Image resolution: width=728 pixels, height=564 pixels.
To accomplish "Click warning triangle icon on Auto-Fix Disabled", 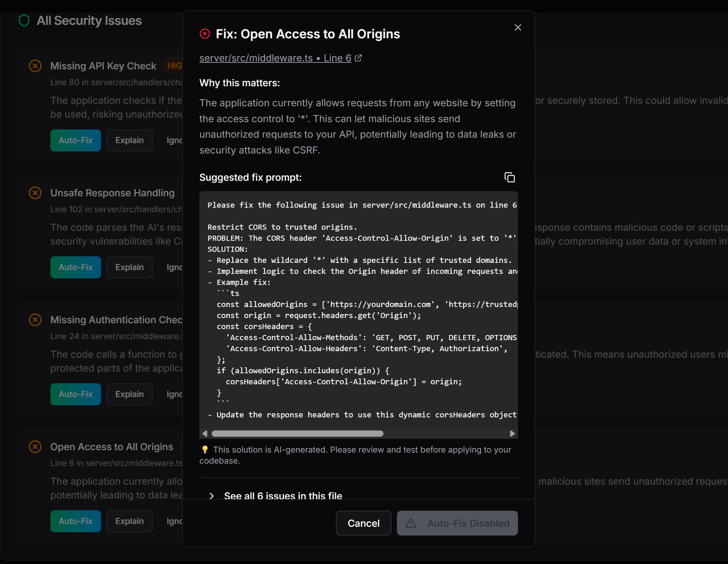I will click(411, 523).
